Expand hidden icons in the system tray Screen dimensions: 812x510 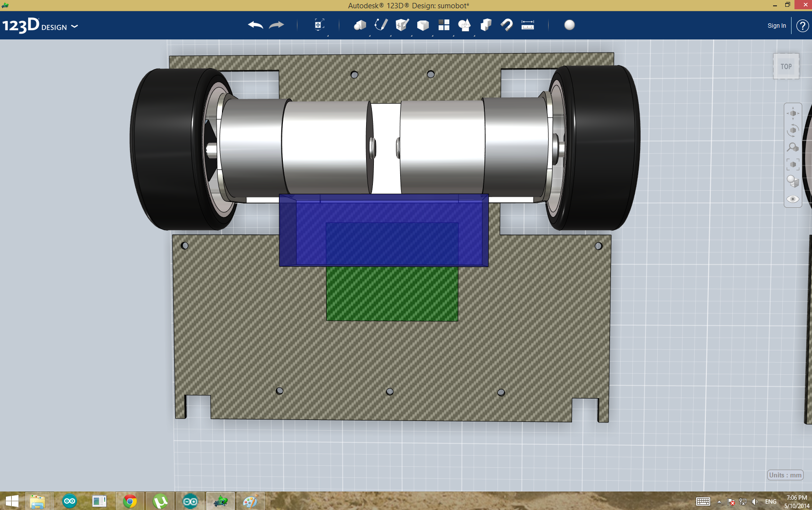720,502
